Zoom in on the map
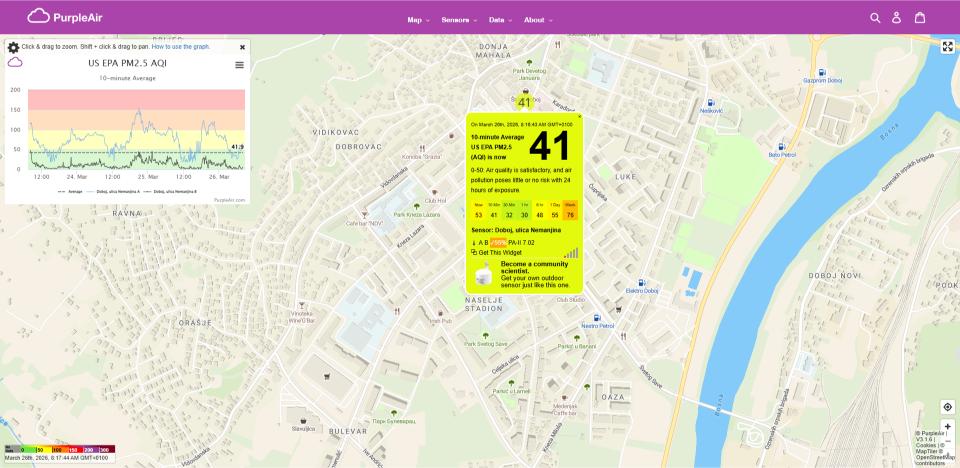The width and height of the screenshot is (960, 468). 948,426
